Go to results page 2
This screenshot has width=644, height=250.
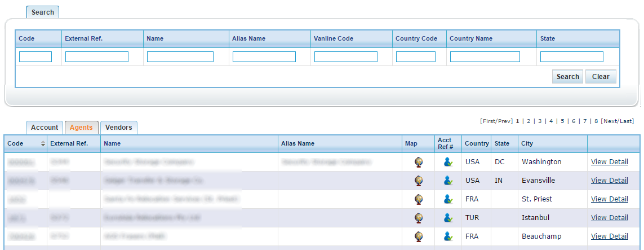[x=528, y=121]
